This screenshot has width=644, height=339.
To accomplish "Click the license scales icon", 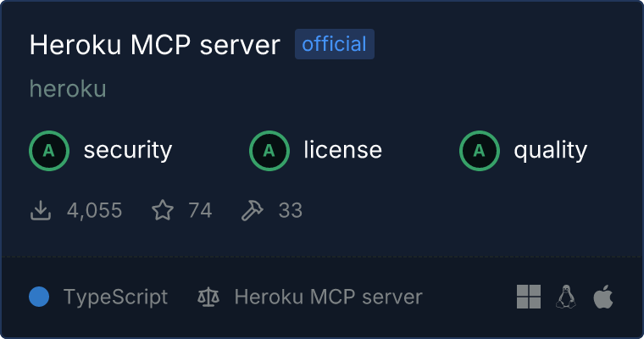I will click(208, 297).
